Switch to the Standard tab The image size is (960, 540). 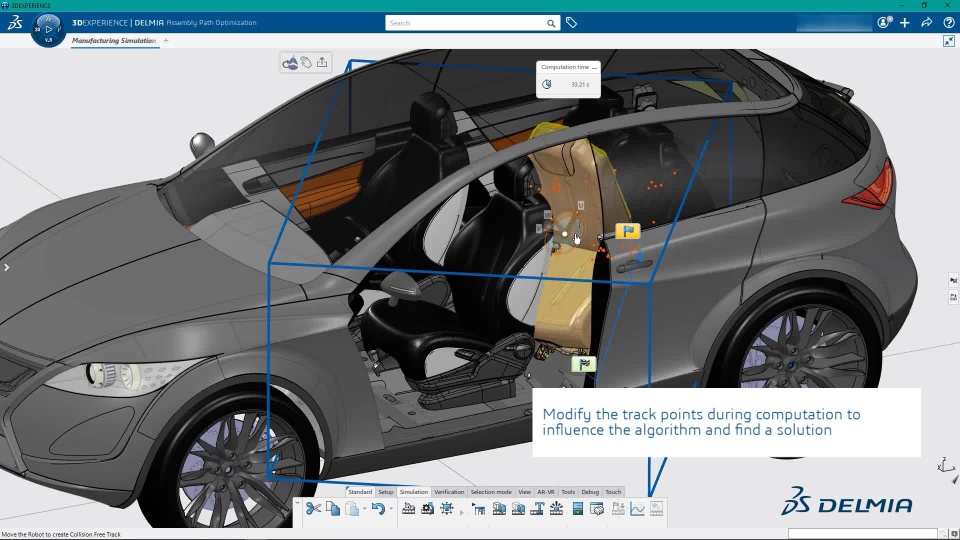360,492
